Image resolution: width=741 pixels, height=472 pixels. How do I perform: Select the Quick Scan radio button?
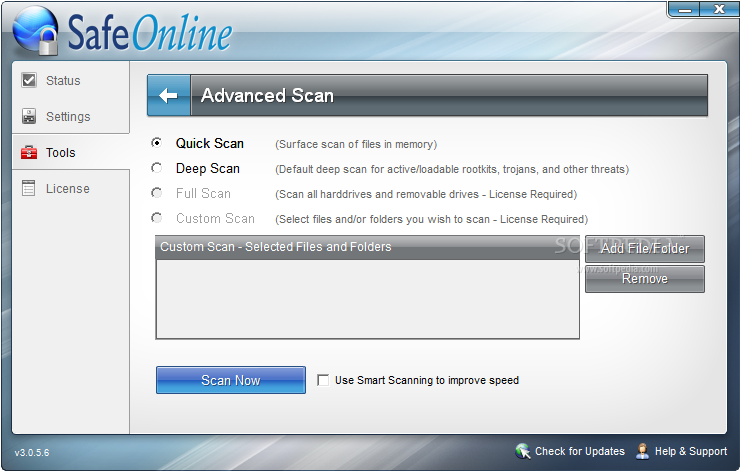tap(156, 143)
